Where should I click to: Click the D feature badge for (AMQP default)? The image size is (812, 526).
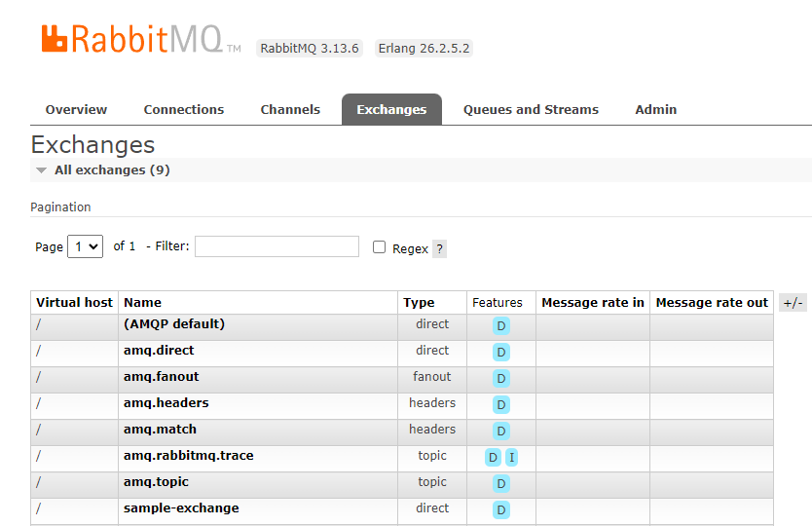(x=500, y=326)
